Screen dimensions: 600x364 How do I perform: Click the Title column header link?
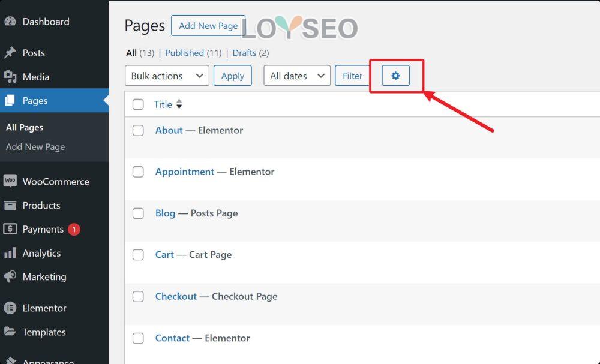pyautogui.click(x=163, y=104)
